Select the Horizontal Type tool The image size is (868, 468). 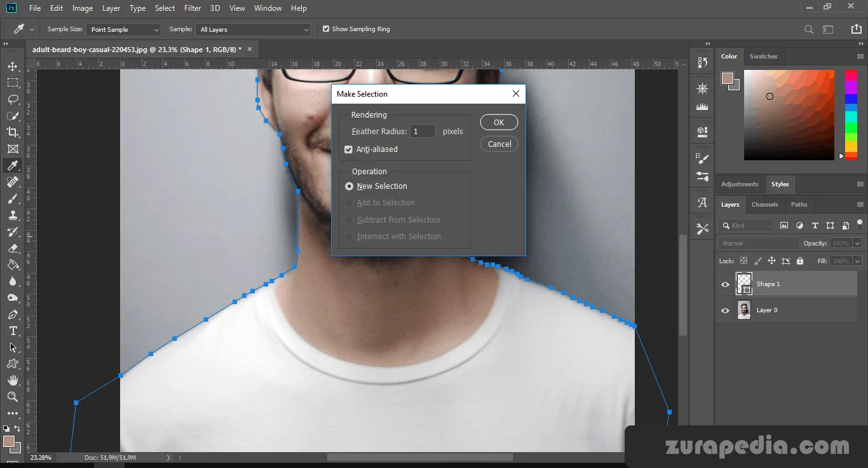click(13, 331)
